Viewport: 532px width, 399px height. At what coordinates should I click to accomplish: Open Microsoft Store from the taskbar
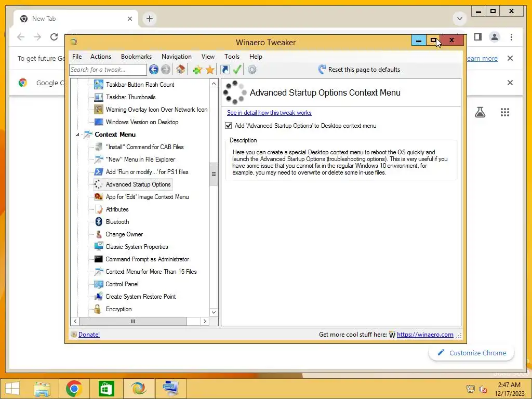(106, 389)
